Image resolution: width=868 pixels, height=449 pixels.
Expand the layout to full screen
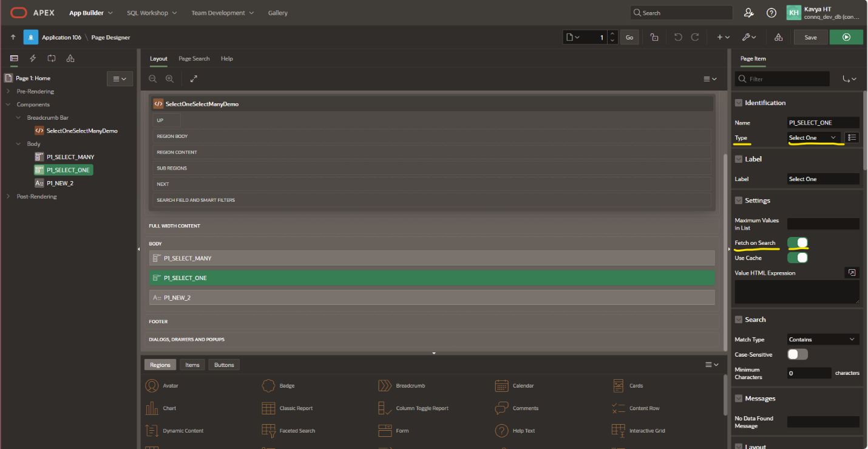click(x=194, y=79)
